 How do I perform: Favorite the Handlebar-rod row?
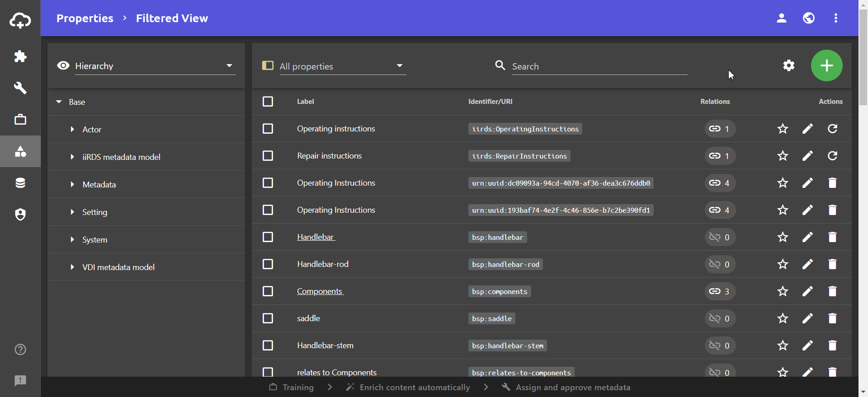click(783, 264)
